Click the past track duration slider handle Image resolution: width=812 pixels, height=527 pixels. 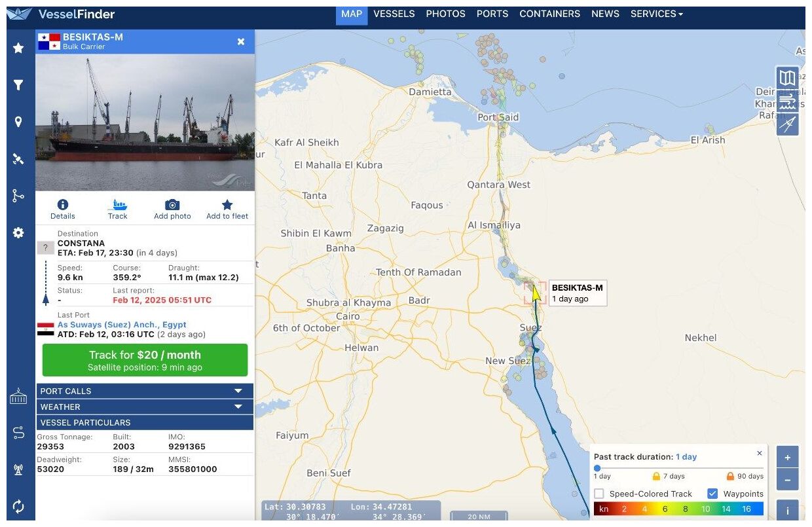coord(597,468)
